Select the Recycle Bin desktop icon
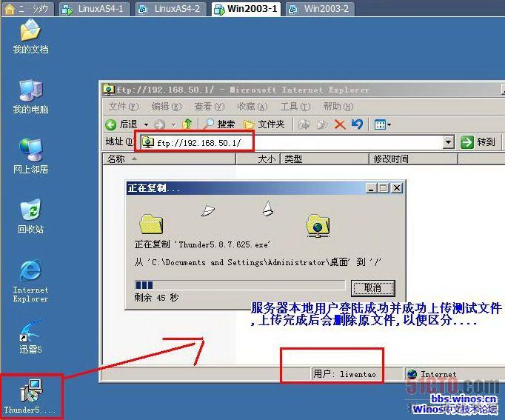The width and height of the screenshot is (505, 420). [x=30, y=216]
